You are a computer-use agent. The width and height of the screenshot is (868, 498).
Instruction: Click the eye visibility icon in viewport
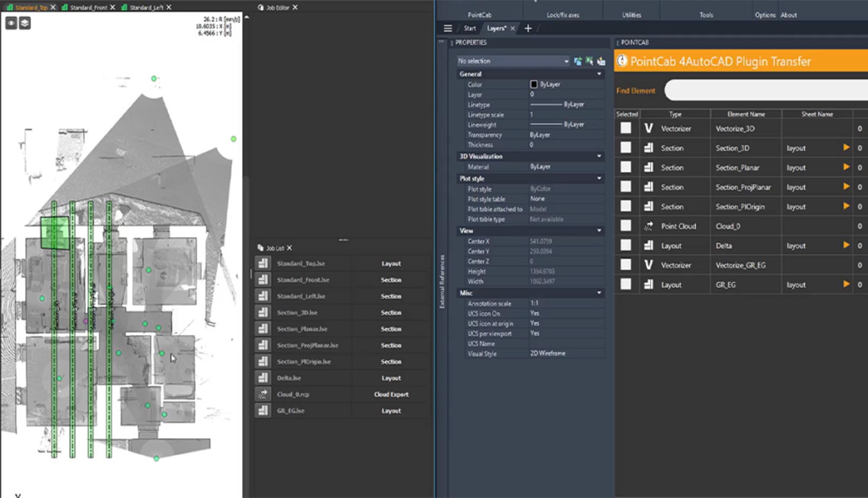point(11,23)
